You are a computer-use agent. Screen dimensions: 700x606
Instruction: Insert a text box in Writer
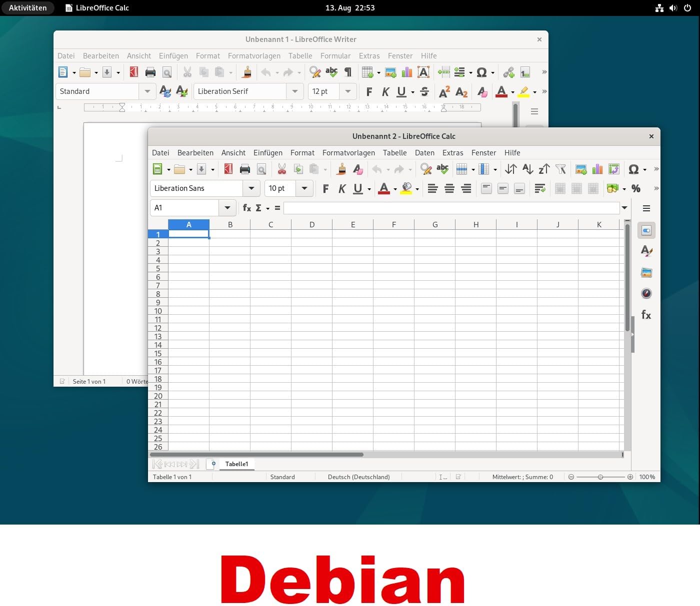tap(423, 72)
